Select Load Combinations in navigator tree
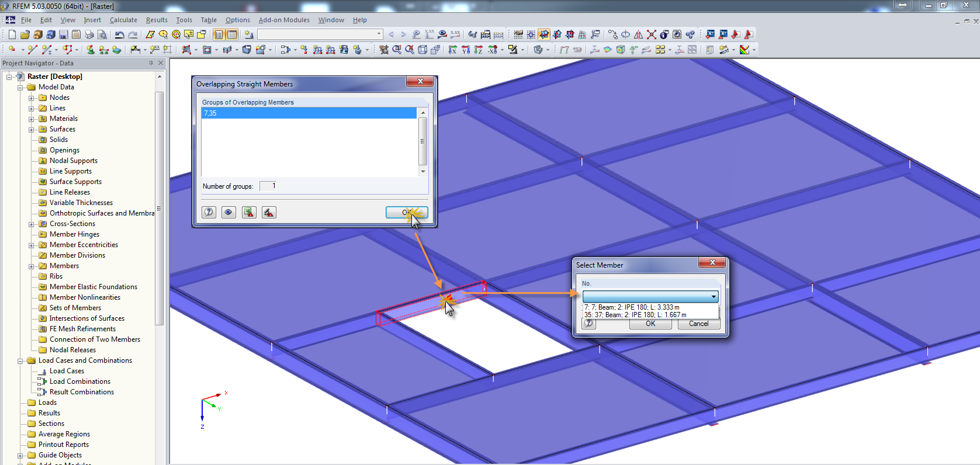 (80, 381)
